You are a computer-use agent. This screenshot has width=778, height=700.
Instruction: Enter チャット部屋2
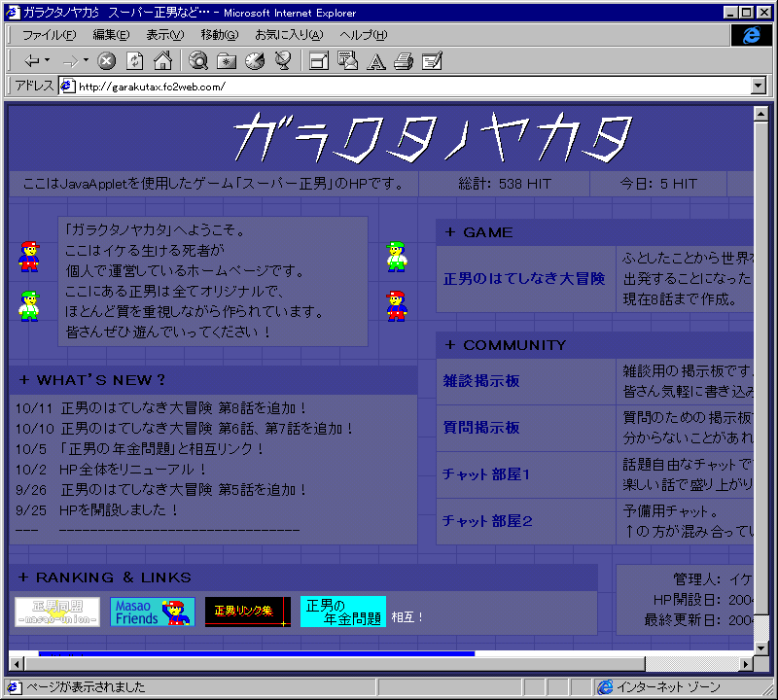click(487, 521)
